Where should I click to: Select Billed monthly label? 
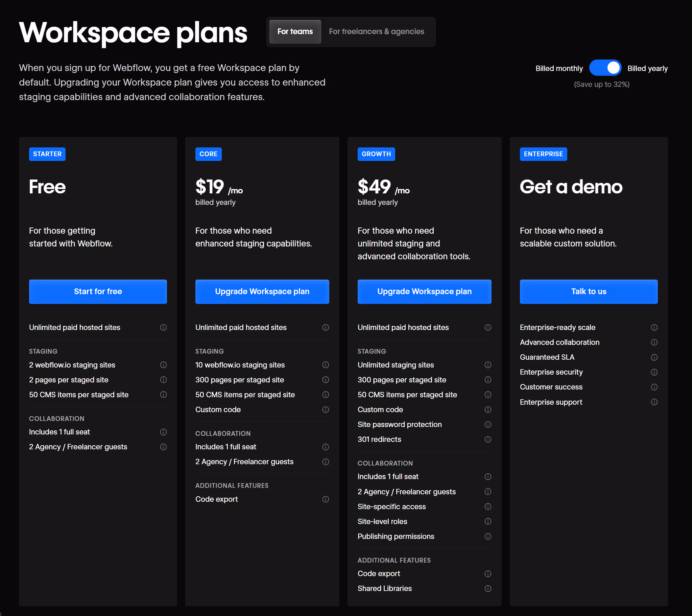[x=558, y=68]
